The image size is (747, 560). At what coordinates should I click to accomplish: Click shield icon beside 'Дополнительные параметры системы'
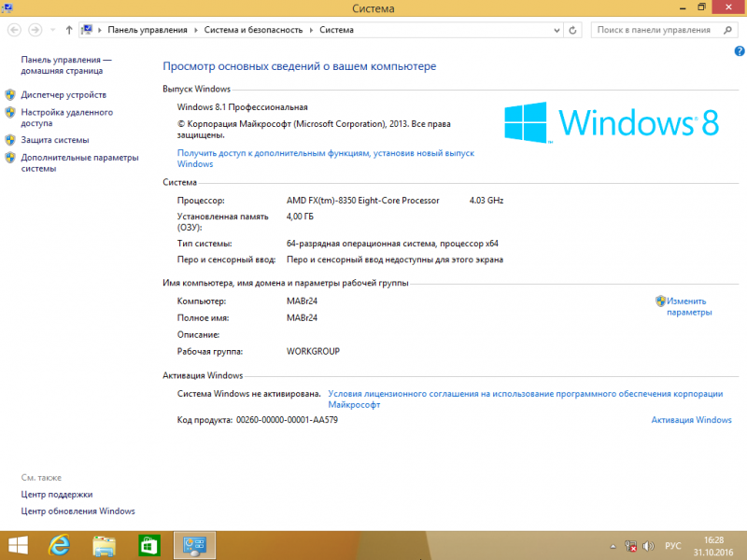click(x=10, y=158)
